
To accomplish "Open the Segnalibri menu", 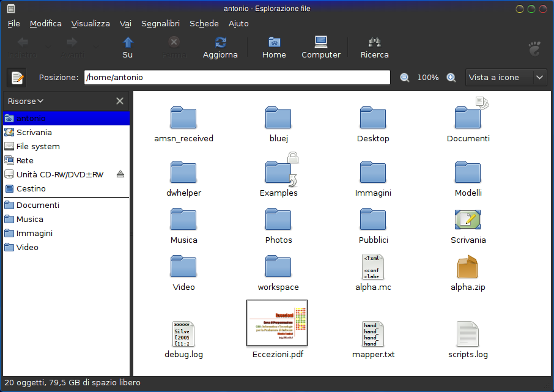I will (x=160, y=23).
